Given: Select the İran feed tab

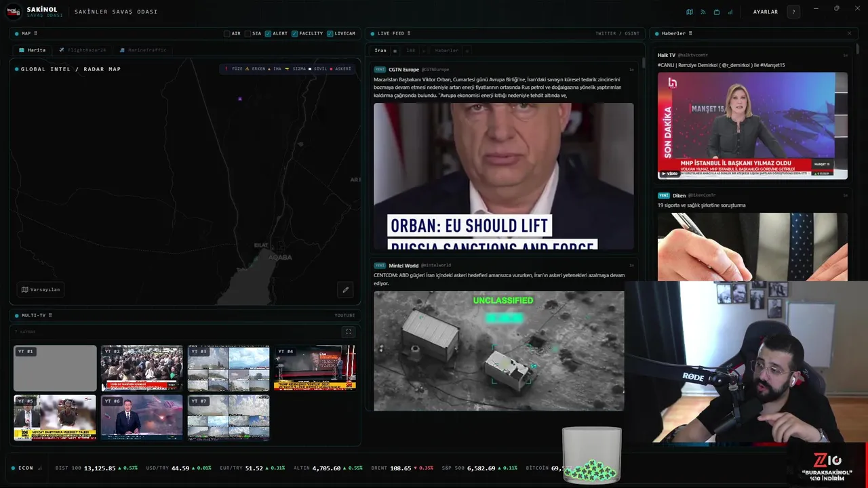Looking at the screenshot, I should point(380,50).
